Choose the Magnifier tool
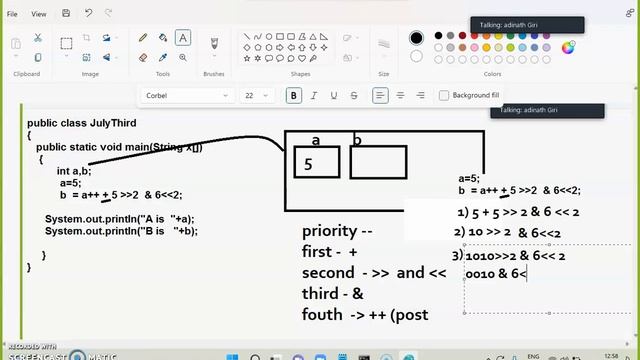This screenshot has height=360, width=640. pyautogui.click(x=183, y=58)
